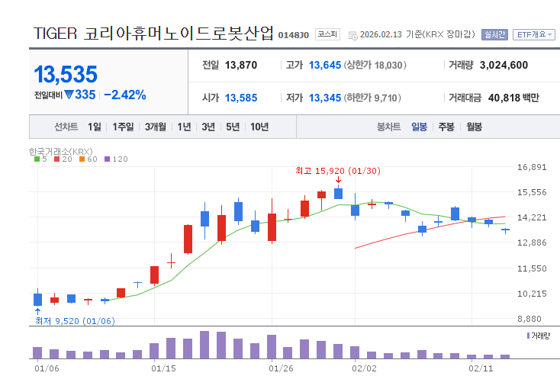Click the 최고 15,920 (01/30) marker
The image size is (560, 392).
[x=338, y=171]
